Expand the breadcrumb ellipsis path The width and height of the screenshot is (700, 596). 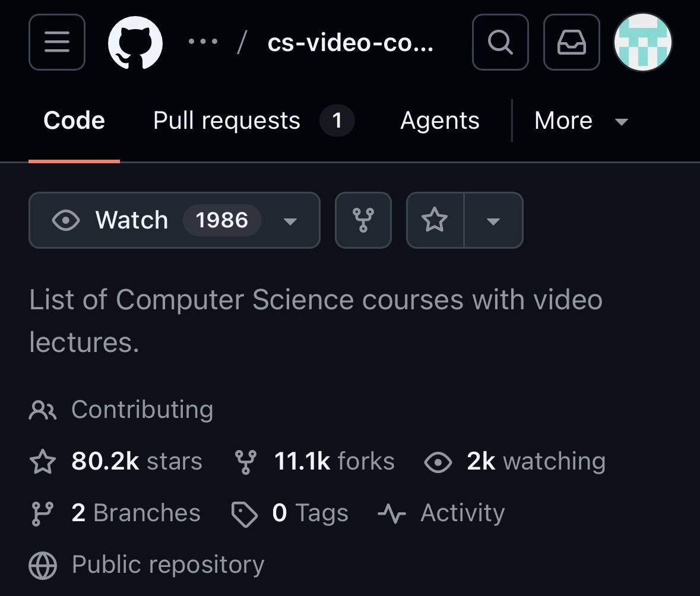(x=202, y=43)
